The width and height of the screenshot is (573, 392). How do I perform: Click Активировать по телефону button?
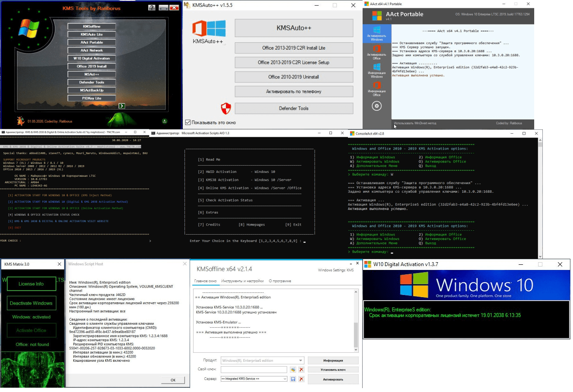click(294, 91)
